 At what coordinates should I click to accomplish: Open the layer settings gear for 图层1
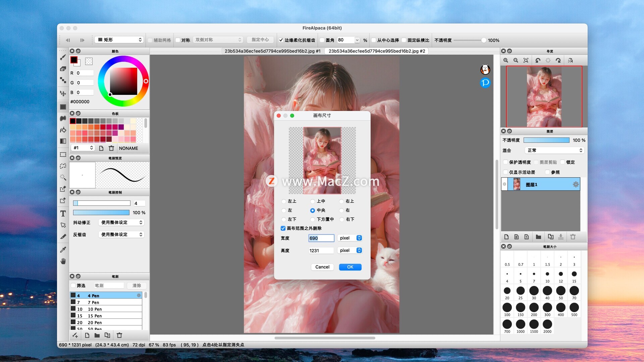point(576,184)
